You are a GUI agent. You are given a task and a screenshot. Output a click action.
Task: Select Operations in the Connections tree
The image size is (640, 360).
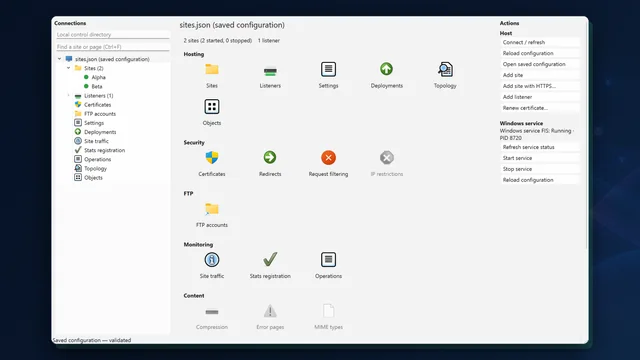click(x=98, y=159)
